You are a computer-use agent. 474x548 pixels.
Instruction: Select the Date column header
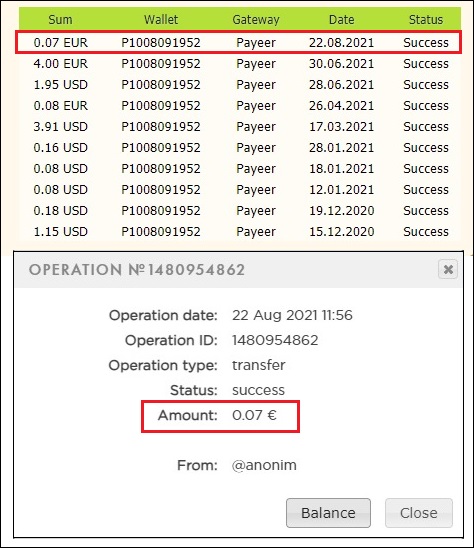342,20
